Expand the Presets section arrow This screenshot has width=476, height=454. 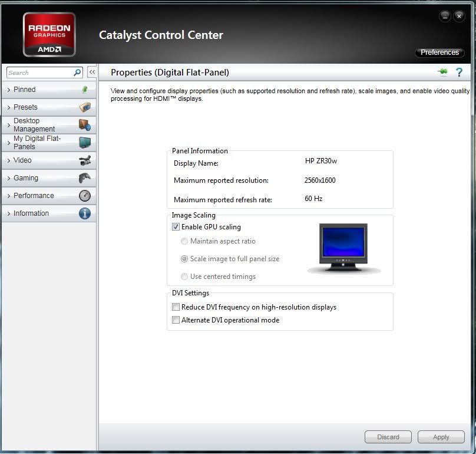[x=8, y=107]
